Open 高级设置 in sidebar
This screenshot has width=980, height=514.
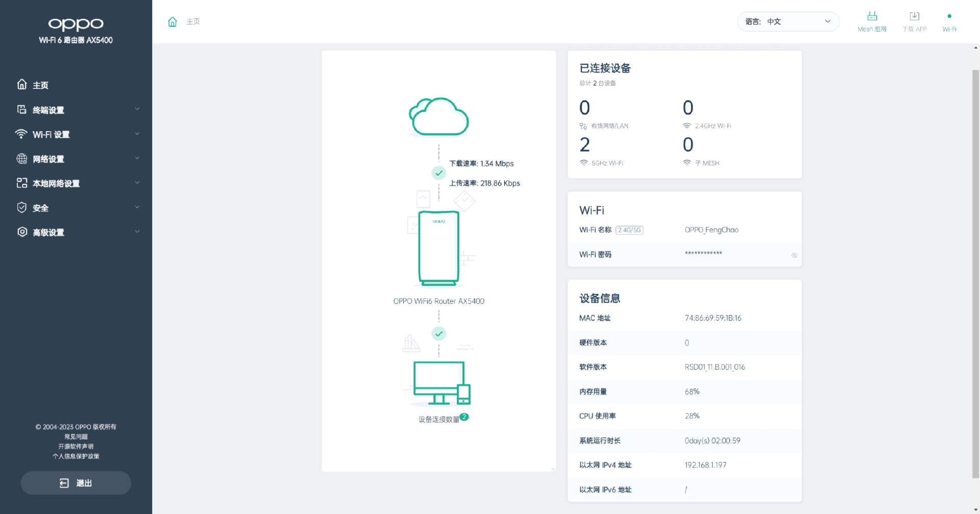tap(77, 232)
